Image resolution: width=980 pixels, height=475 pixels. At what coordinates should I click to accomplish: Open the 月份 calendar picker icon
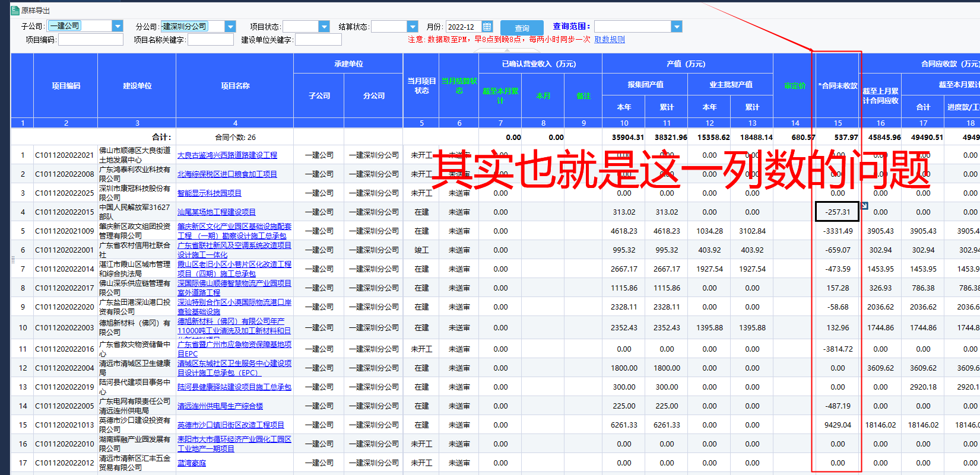(487, 27)
